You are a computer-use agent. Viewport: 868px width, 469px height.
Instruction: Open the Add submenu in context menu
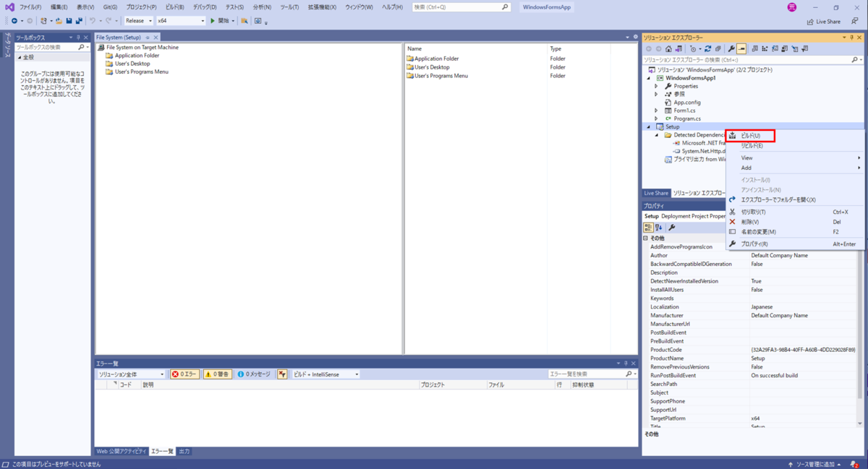point(794,168)
